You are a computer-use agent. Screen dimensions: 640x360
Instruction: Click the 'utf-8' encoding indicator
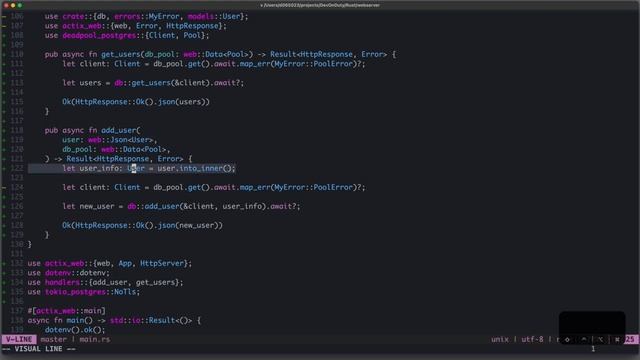(x=532, y=339)
